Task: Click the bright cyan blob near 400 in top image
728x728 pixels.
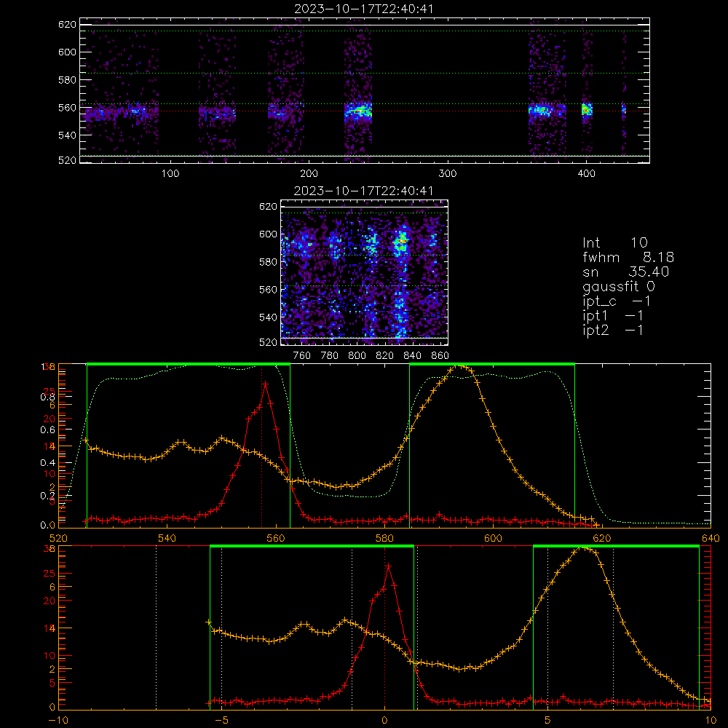Action: click(587, 110)
